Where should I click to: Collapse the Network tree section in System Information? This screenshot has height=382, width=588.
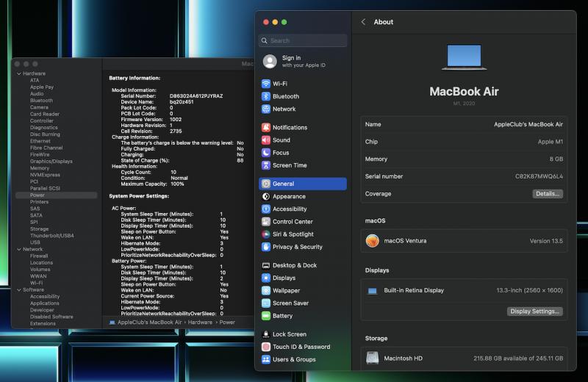(x=19, y=249)
